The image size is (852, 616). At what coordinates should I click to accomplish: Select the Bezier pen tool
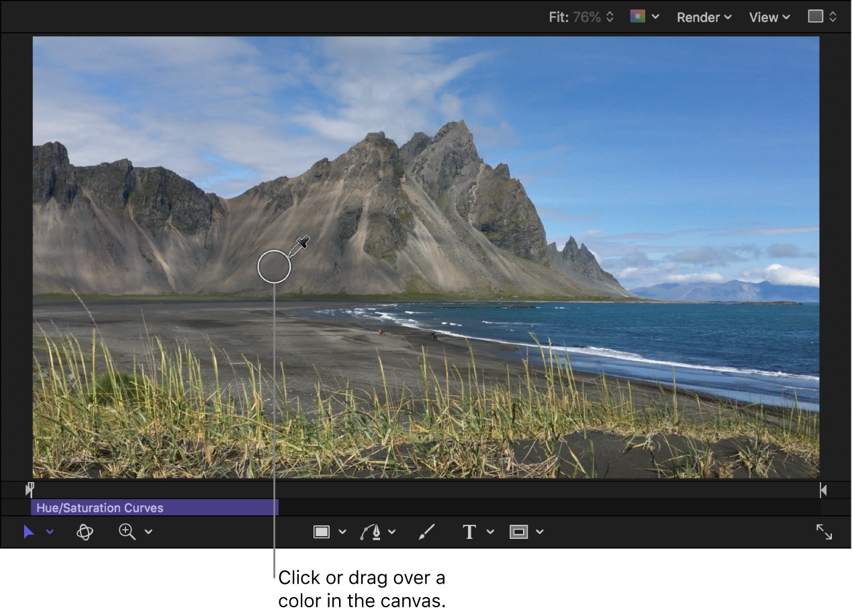tap(370, 532)
